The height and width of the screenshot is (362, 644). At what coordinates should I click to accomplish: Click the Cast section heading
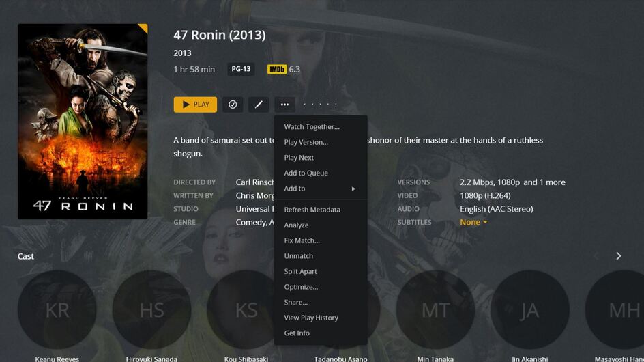tap(25, 256)
